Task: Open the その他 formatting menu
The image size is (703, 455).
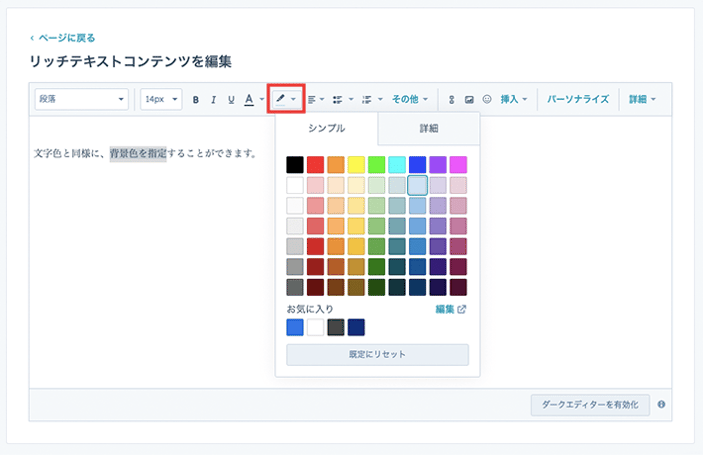Action: click(x=410, y=99)
